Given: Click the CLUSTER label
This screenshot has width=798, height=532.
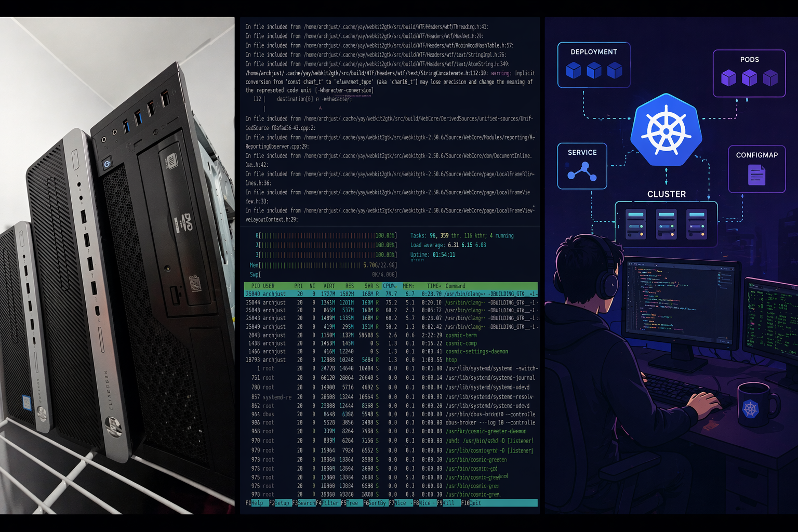Looking at the screenshot, I should (x=667, y=194).
